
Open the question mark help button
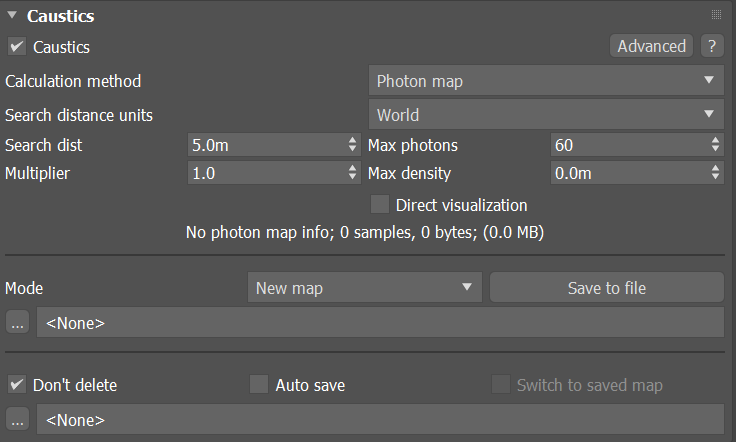pos(711,46)
